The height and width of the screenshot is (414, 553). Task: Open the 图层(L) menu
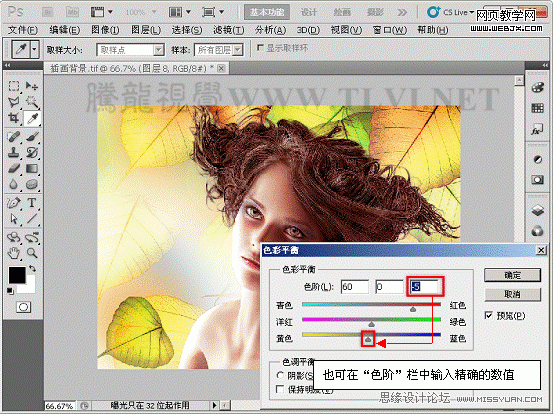(146, 30)
